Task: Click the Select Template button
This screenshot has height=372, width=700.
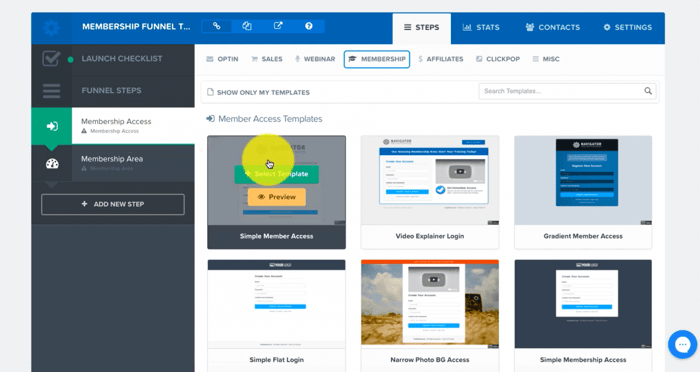Action: coord(276,174)
